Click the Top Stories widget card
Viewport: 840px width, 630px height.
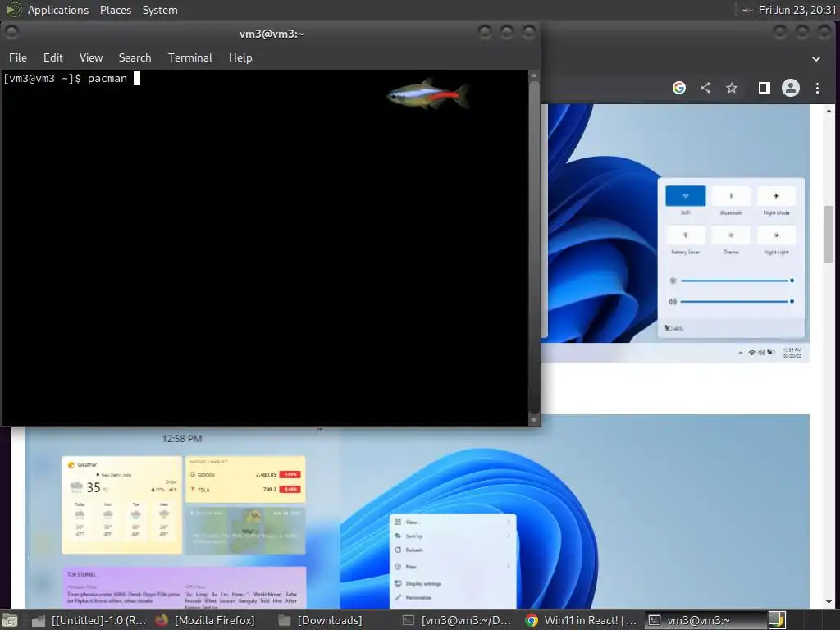[185, 587]
